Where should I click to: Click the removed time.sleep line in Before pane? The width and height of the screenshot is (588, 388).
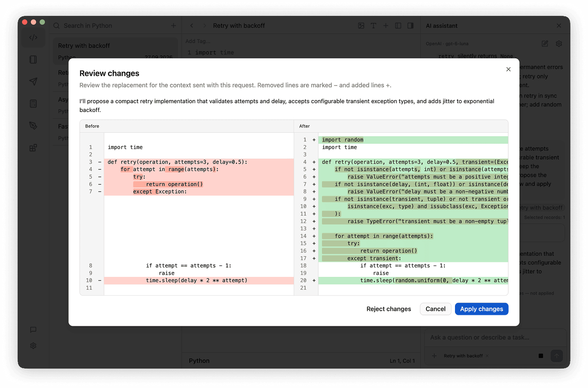(x=198, y=280)
